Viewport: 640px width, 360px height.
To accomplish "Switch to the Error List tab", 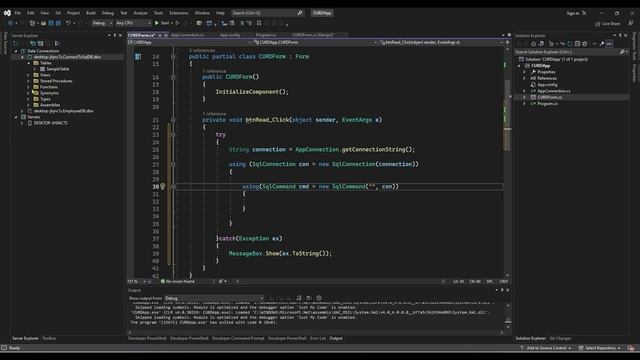I will point(318,338).
